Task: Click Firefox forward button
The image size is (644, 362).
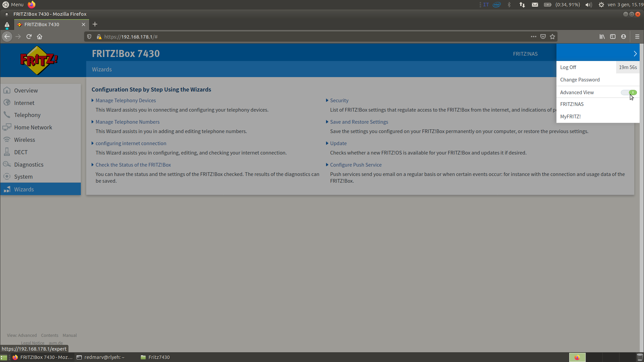Action: [18, 37]
